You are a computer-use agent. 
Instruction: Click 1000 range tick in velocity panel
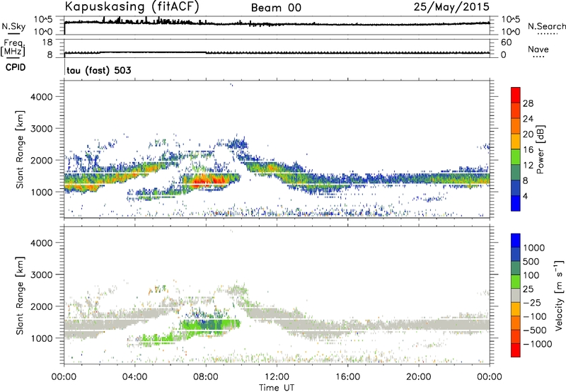(42, 338)
